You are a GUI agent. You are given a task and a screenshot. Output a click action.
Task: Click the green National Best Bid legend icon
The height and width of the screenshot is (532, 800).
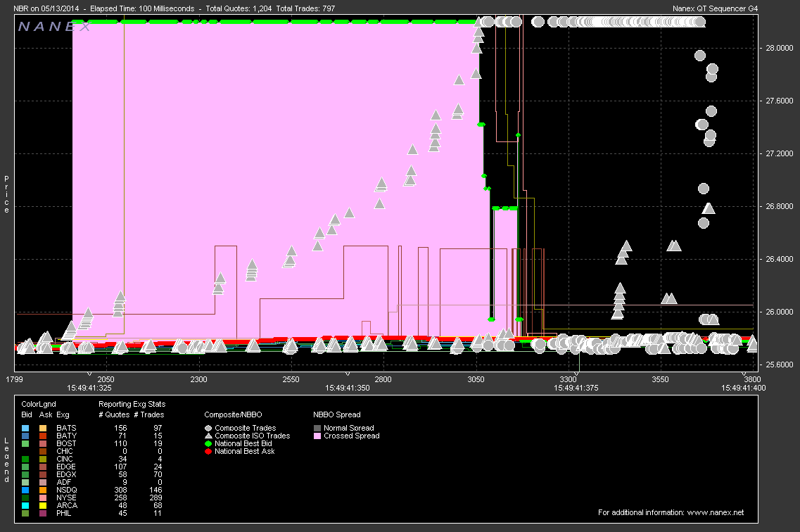tap(208, 444)
